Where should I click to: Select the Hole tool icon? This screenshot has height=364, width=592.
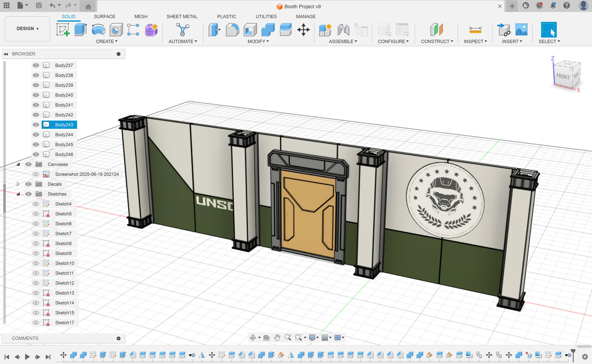tap(116, 30)
